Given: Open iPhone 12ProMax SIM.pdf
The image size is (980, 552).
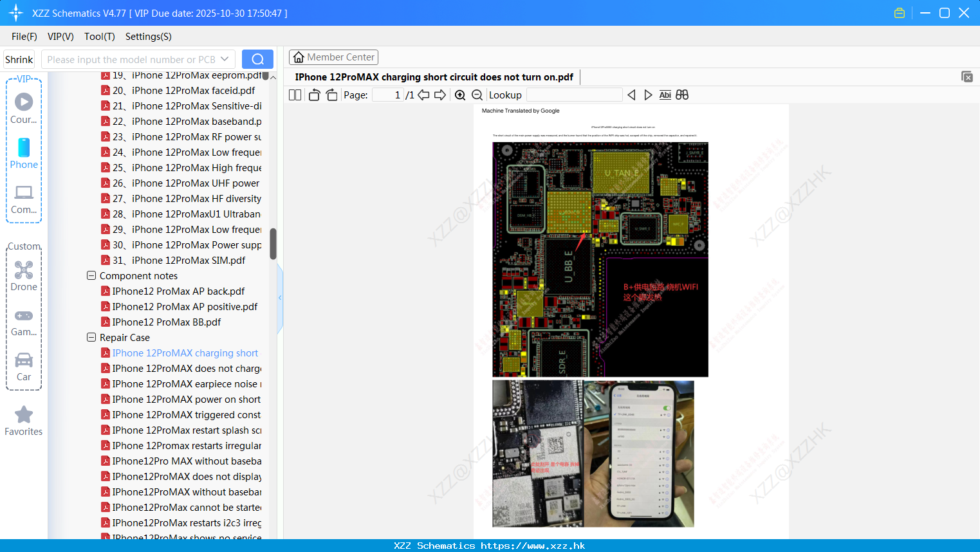Looking at the screenshot, I should [x=174, y=261].
